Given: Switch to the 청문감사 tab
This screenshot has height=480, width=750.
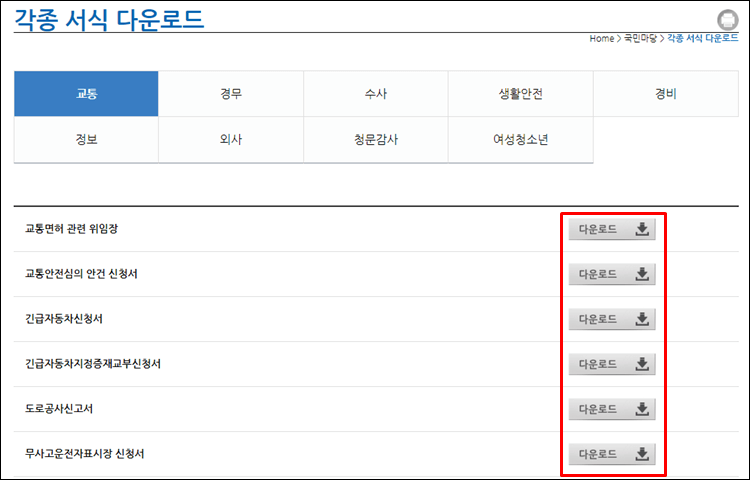Looking at the screenshot, I should click(x=376, y=140).
